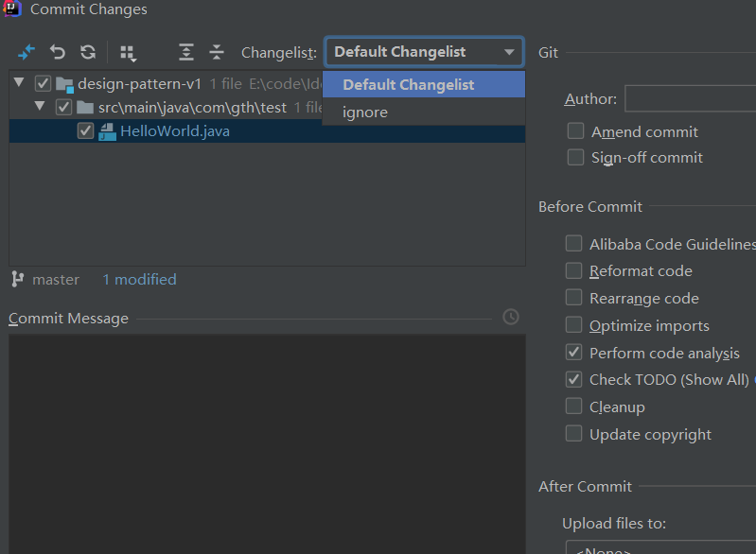
Task: Disable Perform code analysis
Action: click(x=573, y=353)
